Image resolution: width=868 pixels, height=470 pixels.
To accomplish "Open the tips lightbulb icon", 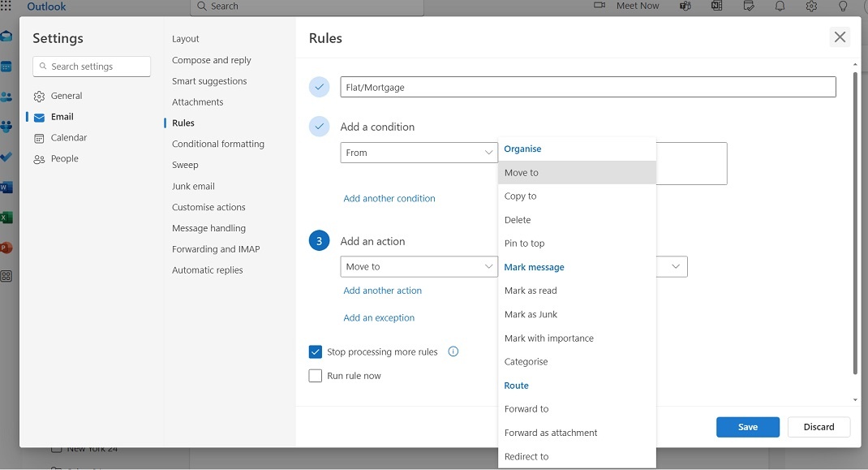I will [843, 6].
